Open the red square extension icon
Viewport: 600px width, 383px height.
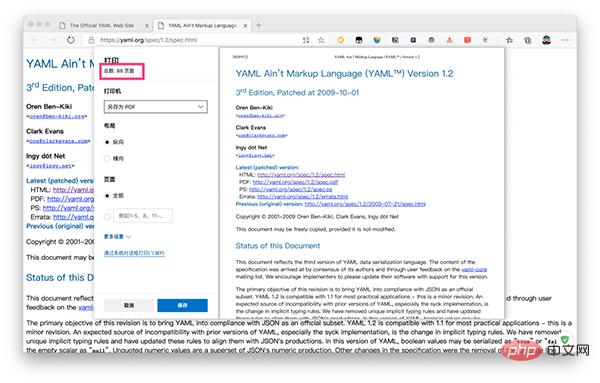pyautogui.click(x=468, y=40)
